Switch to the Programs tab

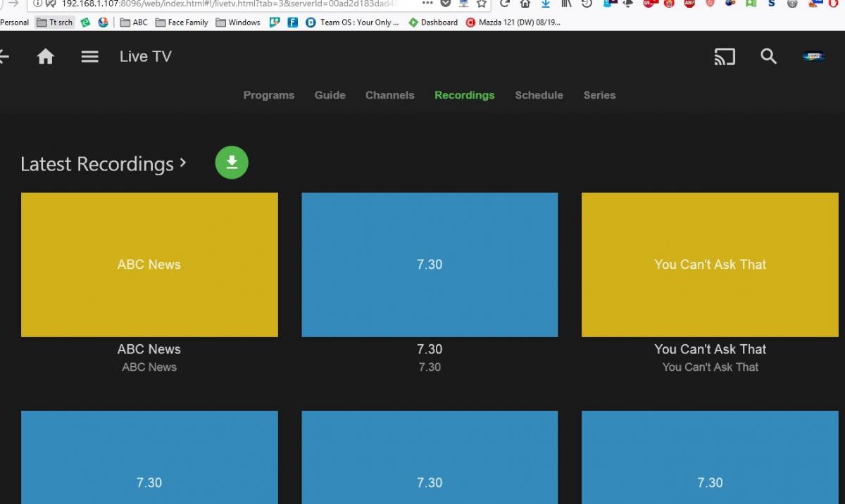268,95
